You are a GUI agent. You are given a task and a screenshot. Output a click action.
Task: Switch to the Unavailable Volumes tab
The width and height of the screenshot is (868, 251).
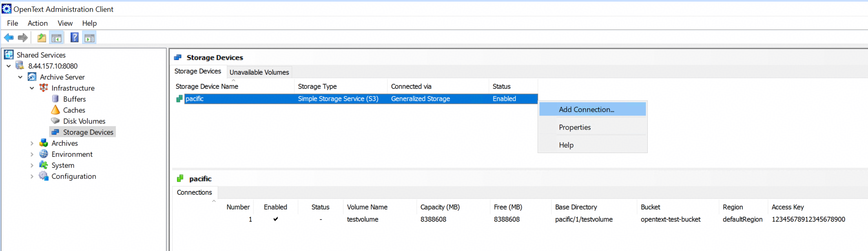pos(259,72)
